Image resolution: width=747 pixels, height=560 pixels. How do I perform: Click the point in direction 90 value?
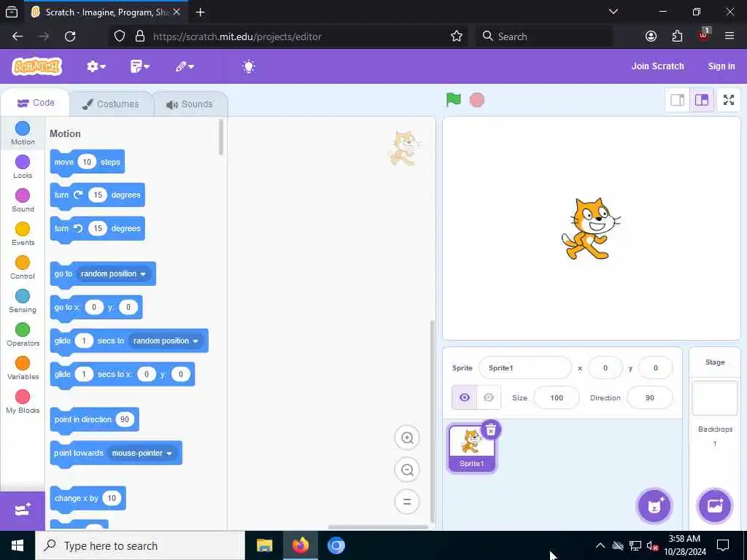tap(124, 419)
